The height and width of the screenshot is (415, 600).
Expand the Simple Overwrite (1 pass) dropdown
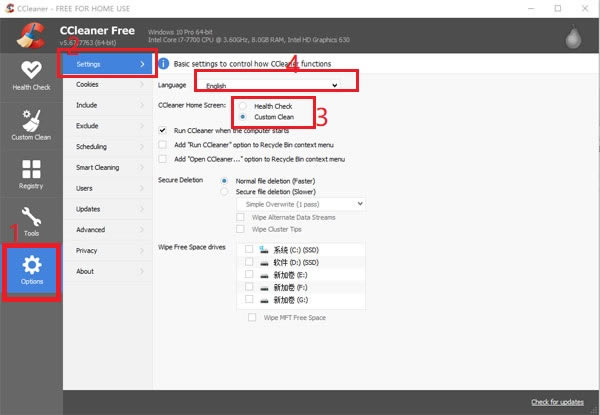(x=300, y=204)
